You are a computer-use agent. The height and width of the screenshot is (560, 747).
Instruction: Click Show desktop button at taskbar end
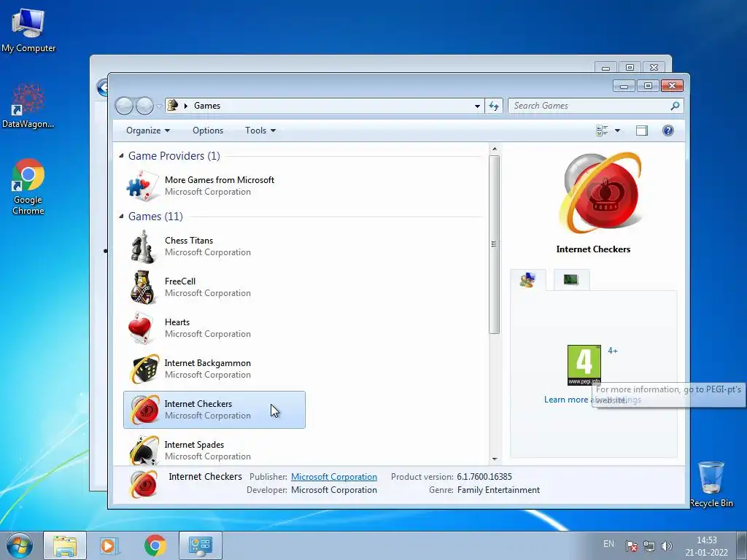[742, 545]
